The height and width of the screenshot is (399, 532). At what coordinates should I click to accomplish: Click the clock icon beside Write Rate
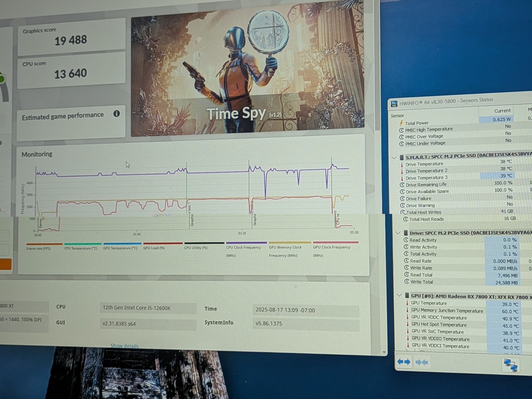(x=407, y=268)
